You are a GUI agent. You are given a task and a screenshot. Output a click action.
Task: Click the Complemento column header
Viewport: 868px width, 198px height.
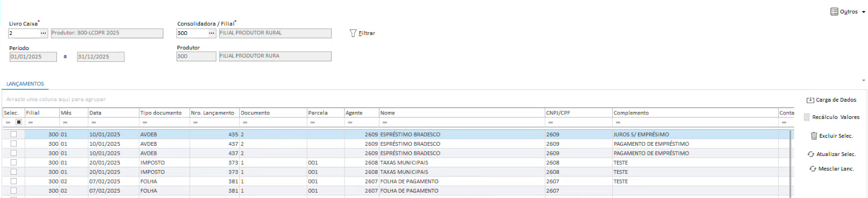coord(696,113)
